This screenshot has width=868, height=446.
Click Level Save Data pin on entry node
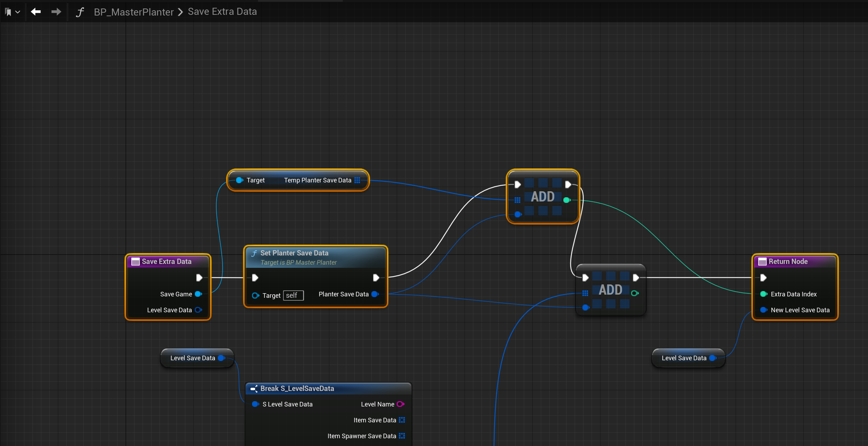[198, 310]
